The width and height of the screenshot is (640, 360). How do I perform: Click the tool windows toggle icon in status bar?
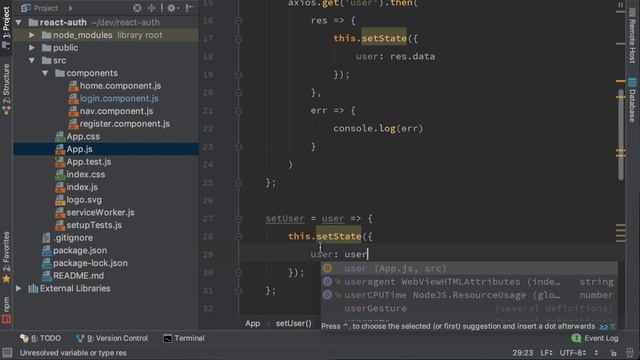click(7, 353)
